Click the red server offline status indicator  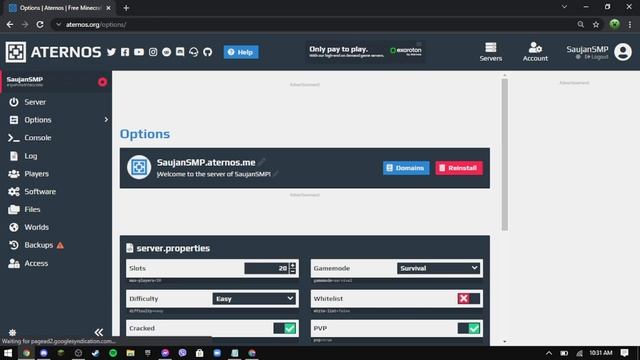(102, 82)
